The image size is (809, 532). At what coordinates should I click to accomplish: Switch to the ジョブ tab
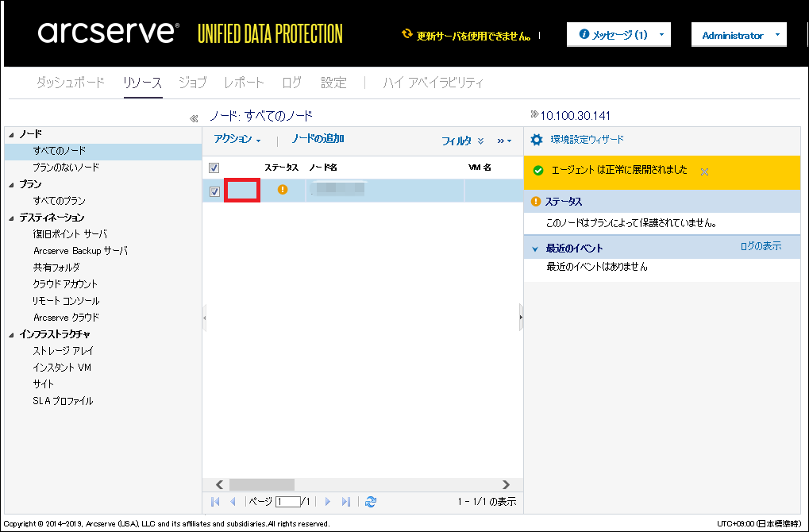pyautogui.click(x=192, y=83)
